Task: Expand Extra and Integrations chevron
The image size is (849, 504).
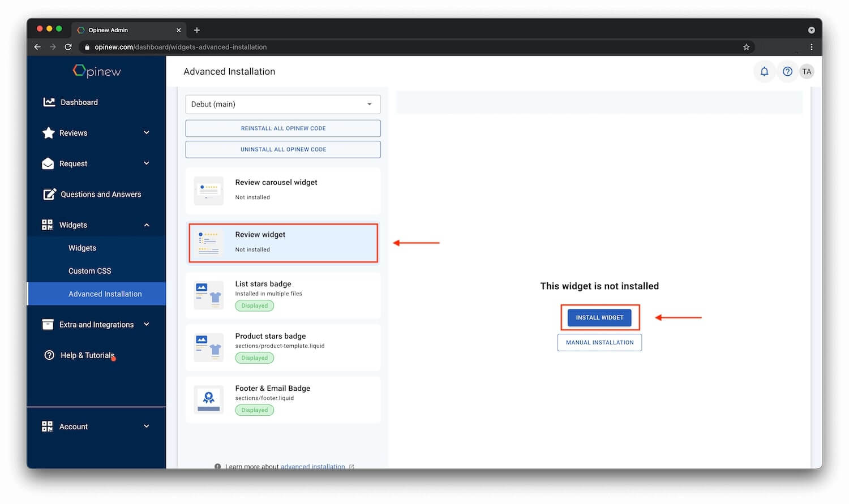Action: (147, 324)
